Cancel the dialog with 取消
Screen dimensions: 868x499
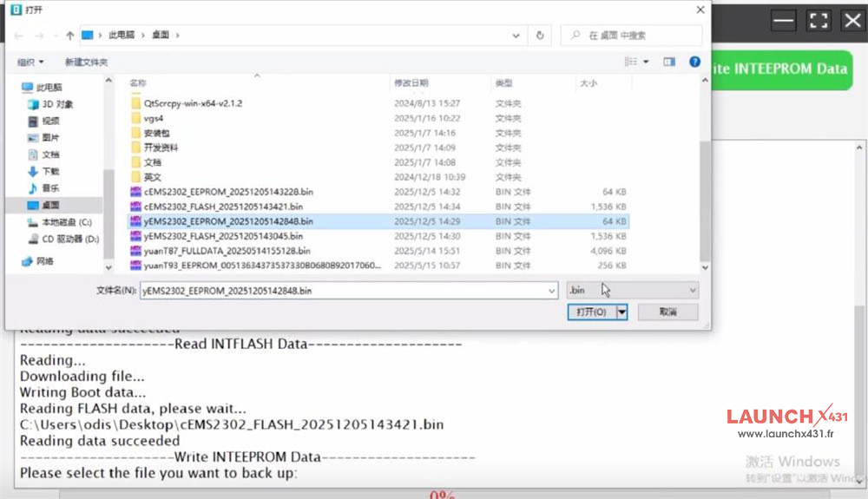coord(667,312)
